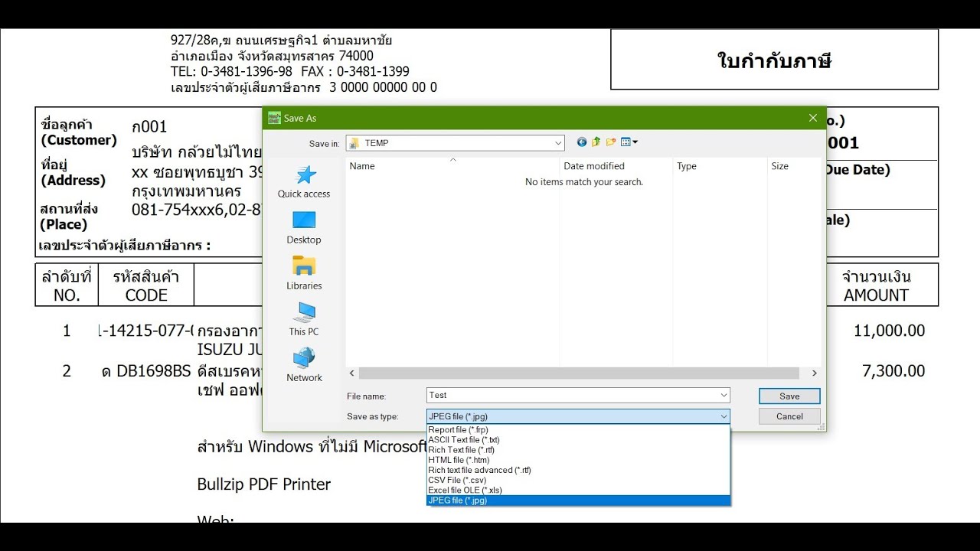
Task: Choose ASCII Text file (*.txt) type
Action: point(578,440)
